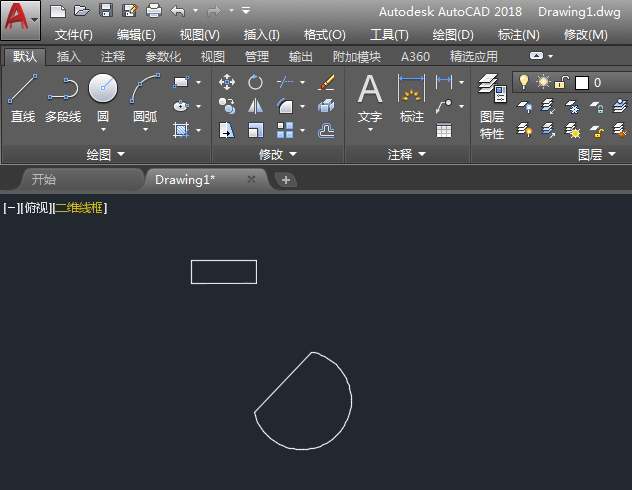The image size is (632, 490).
Task: Switch to the Insert (插入) ribbon tab
Action: (x=69, y=57)
